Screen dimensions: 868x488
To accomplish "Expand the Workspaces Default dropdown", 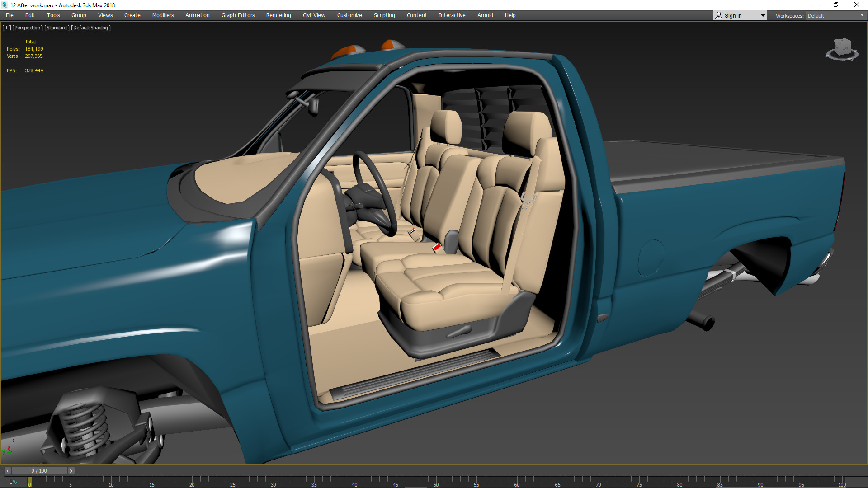I will coord(862,15).
